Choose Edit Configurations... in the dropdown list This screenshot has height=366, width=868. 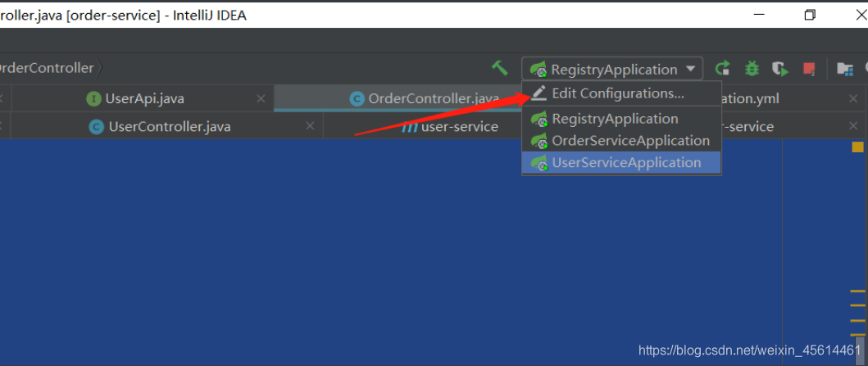coord(621,93)
